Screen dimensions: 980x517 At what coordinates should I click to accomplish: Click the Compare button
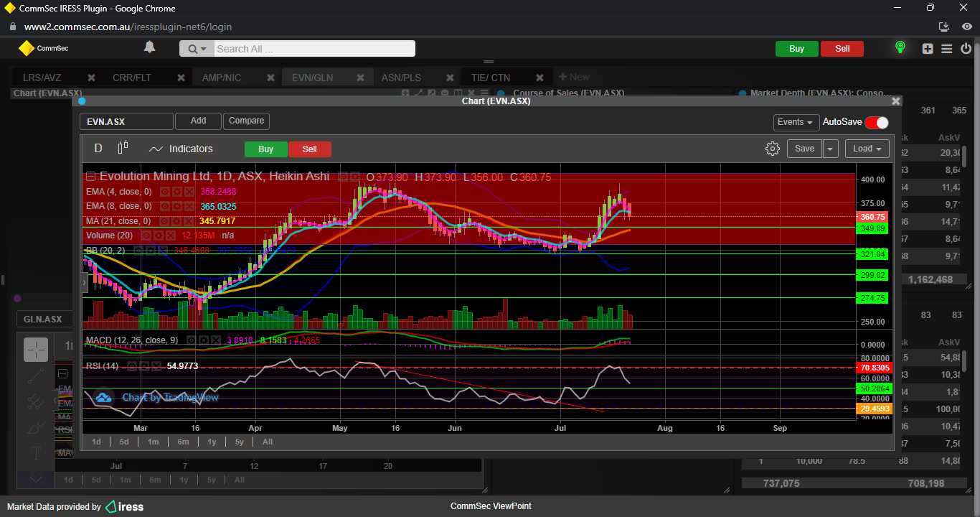click(247, 121)
